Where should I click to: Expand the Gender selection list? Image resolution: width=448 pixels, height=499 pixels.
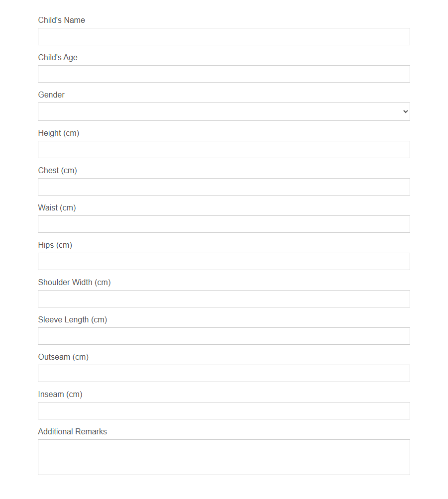[x=224, y=111]
